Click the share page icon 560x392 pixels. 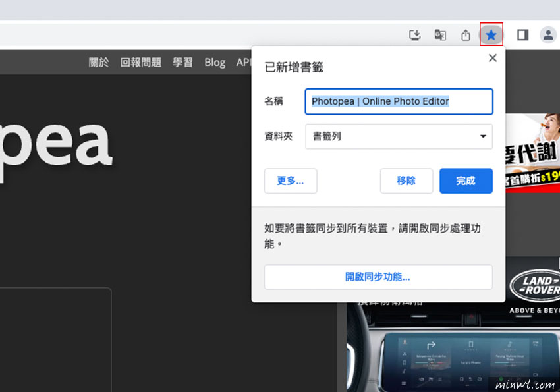[465, 35]
